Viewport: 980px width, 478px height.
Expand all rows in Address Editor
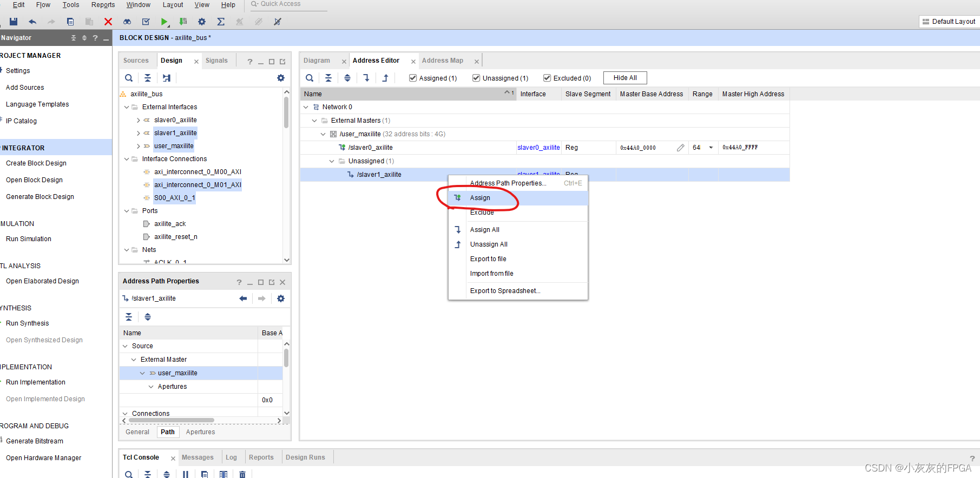click(x=347, y=78)
